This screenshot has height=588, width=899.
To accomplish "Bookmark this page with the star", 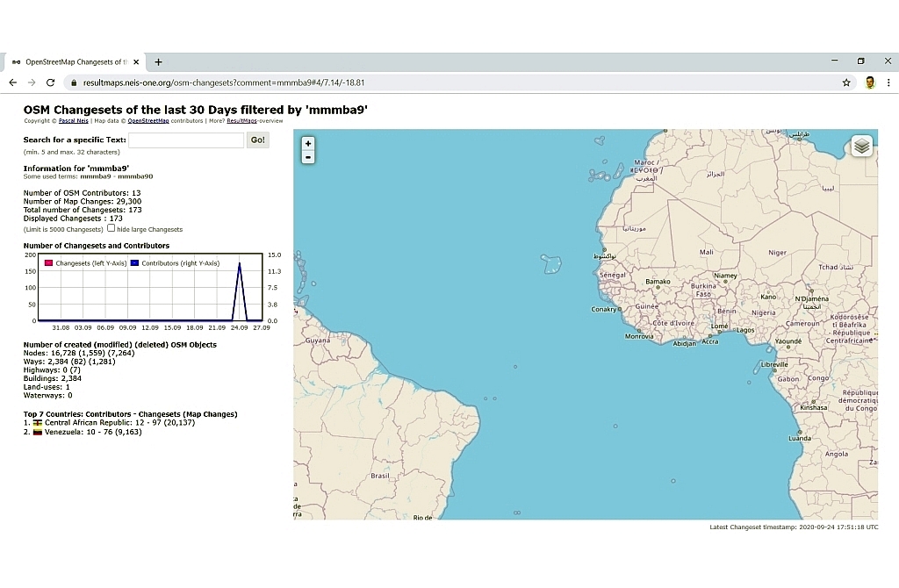I will click(846, 82).
